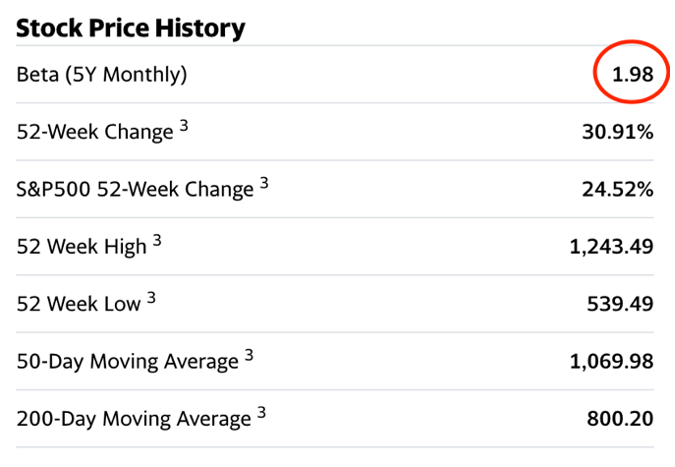Open footnote 3 after 50-Day Moving Average

pos(249,355)
